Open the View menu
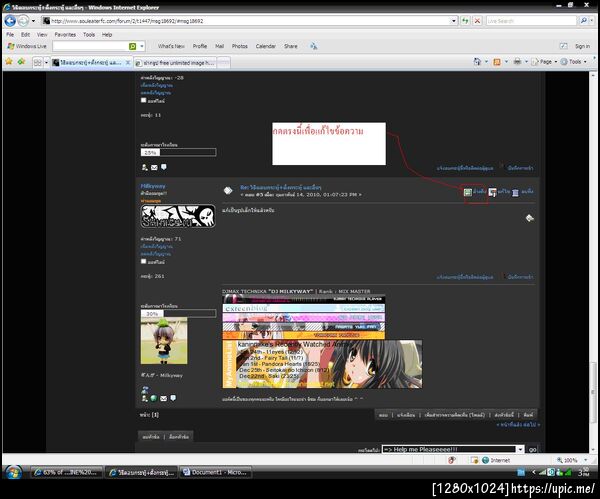600x499 pixels. coord(42,34)
